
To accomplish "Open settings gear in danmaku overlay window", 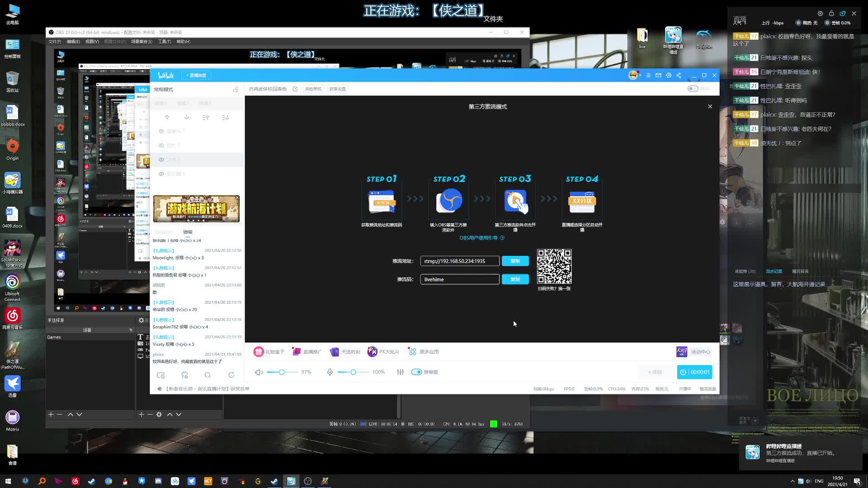I will [820, 14].
